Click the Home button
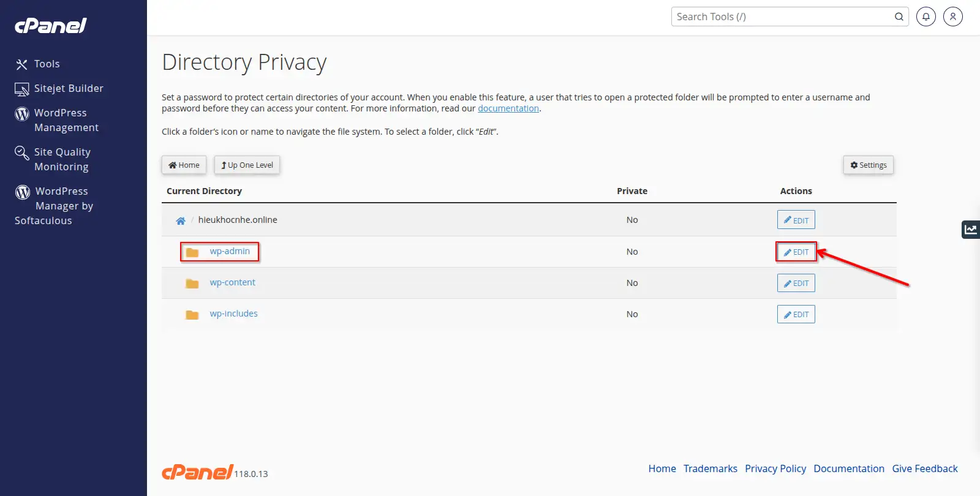980x496 pixels. click(184, 165)
